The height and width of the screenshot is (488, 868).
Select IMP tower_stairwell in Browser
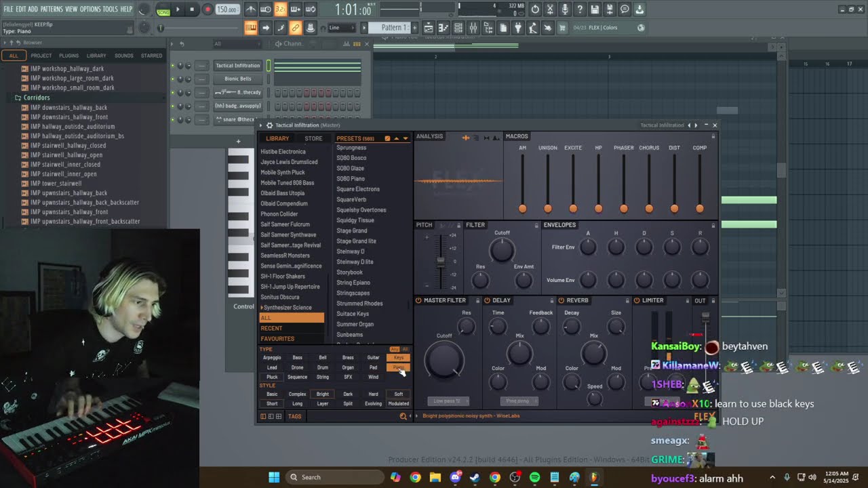(56, 183)
